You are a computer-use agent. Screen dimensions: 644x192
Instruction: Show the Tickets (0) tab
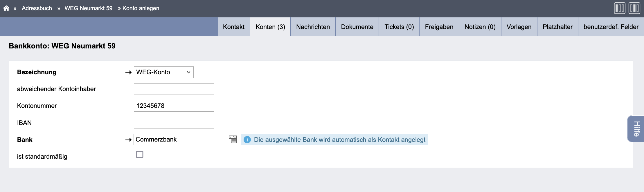(x=399, y=27)
